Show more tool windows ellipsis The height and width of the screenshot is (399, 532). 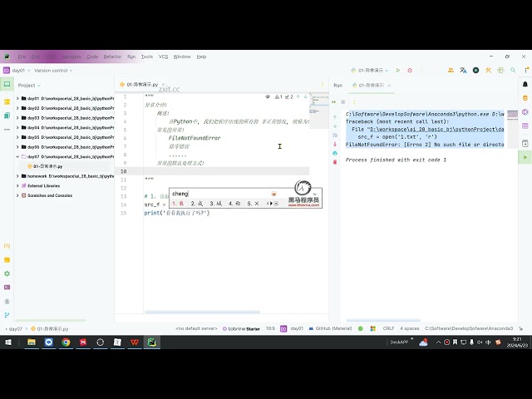tap(7, 130)
